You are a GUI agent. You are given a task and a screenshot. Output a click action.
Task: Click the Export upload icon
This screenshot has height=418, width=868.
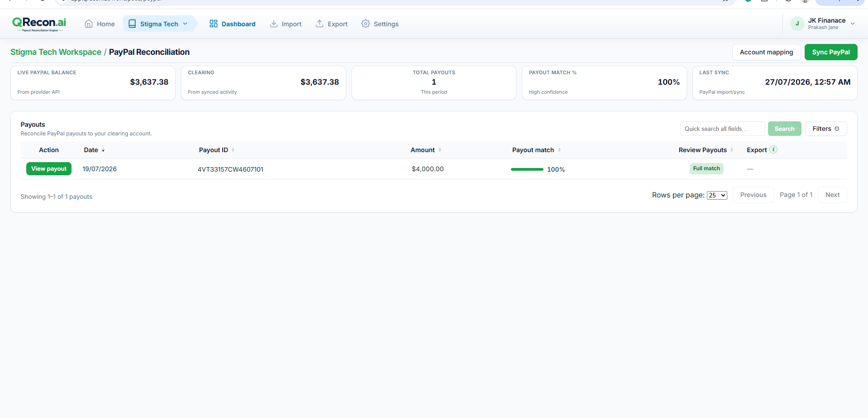(x=320, y=24)
